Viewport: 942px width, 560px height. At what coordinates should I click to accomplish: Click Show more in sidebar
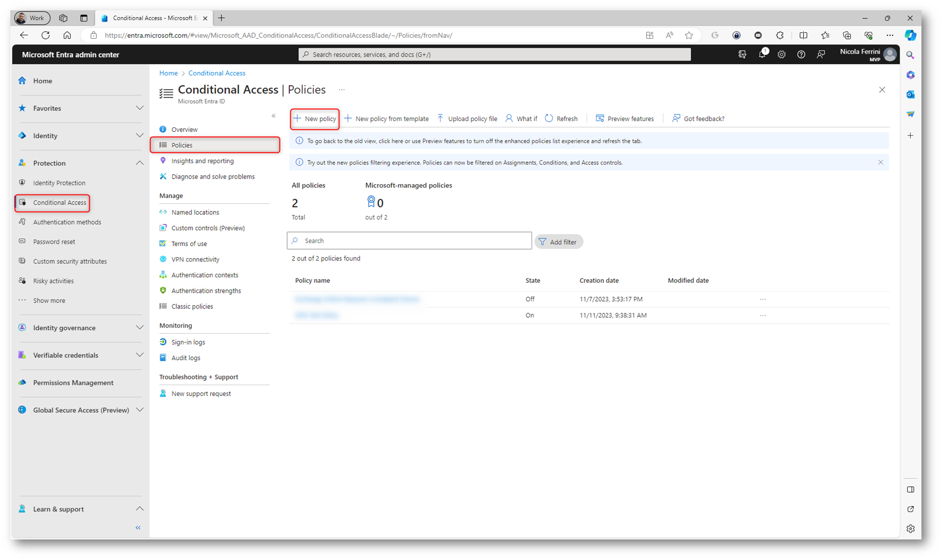pyautogui.click(x=49, y=300)
